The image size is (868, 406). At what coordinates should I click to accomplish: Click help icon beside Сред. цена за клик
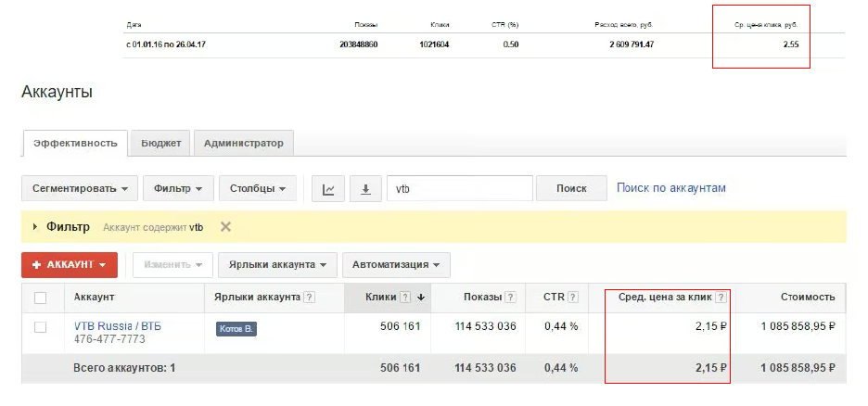pyautogui.click(x=721, y=298)
